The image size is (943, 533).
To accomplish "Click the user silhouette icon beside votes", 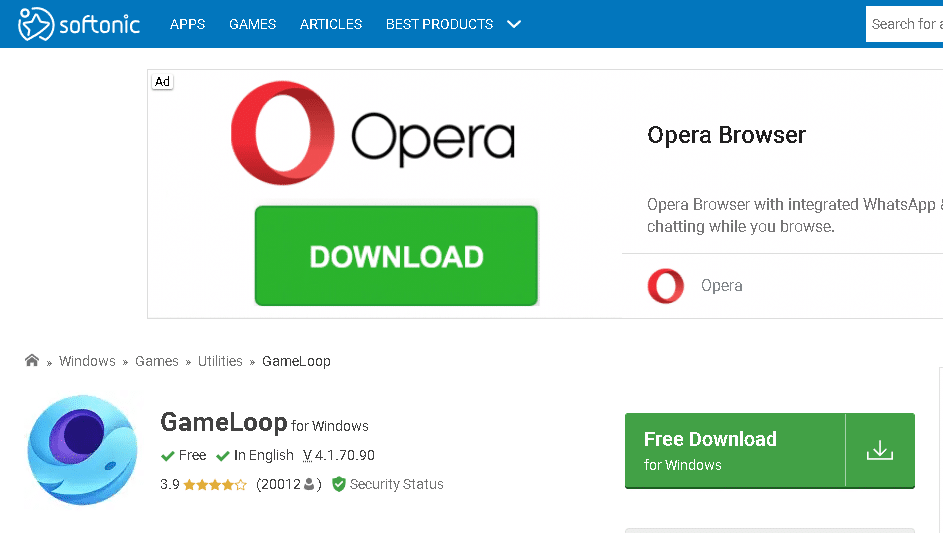I will click(x=309, y=484).
